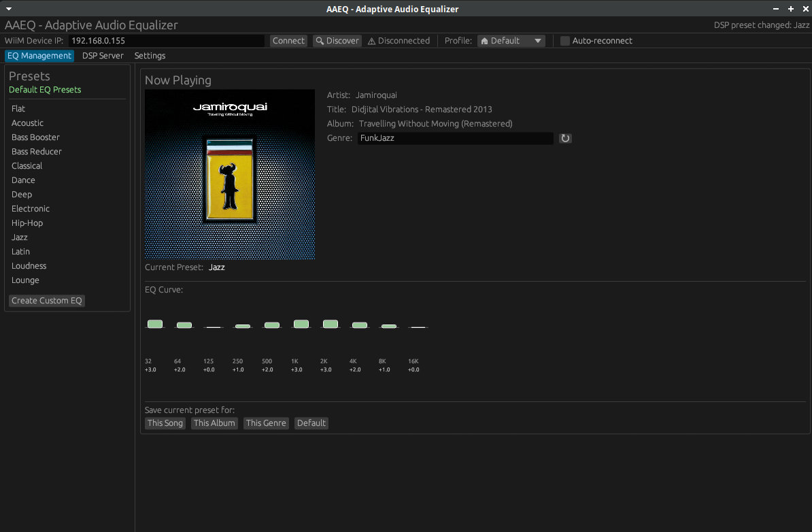Open the Settings tab

tap(150, 56)
